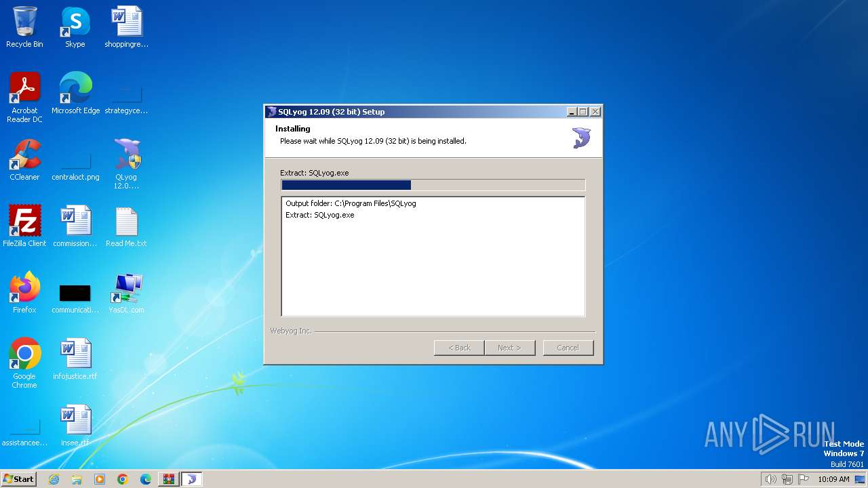Screen dimensions: 868x488
Task: Click the disabled Back button
Action: (x=459, y=348)
